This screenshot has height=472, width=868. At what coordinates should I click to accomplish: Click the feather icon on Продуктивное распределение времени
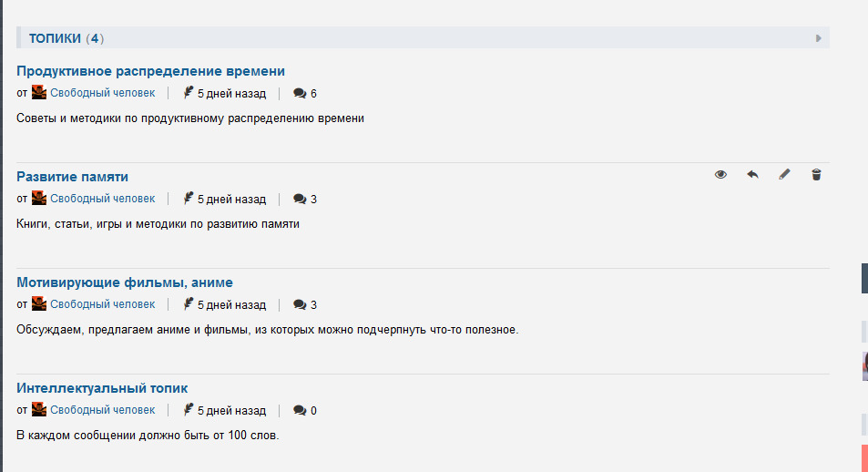point(189,93)
